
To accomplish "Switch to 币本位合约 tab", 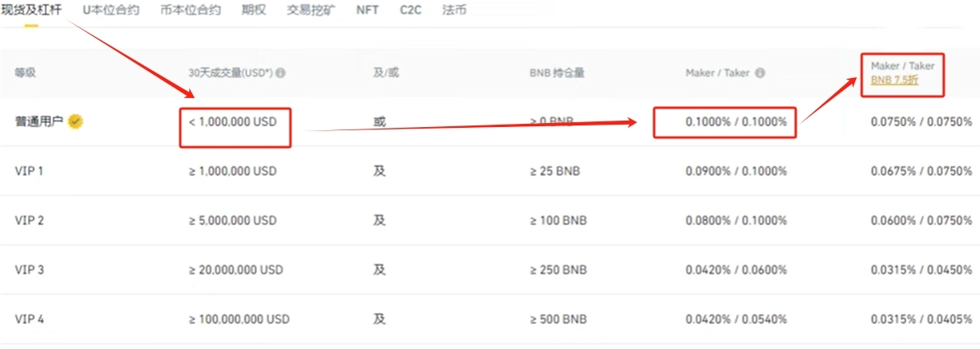I will tap(191, 10).
